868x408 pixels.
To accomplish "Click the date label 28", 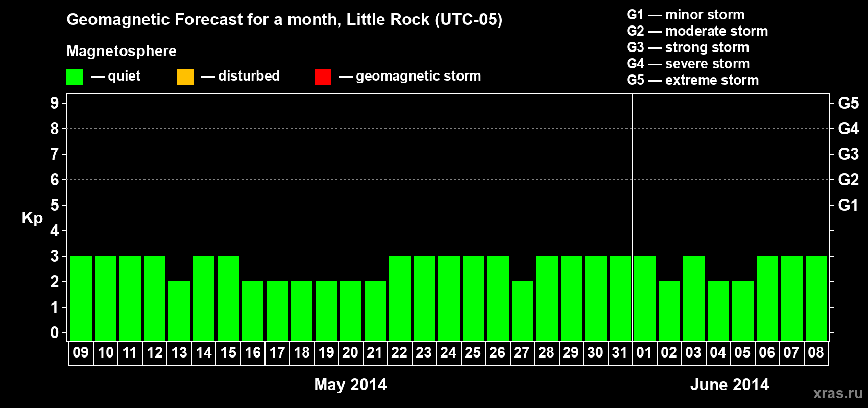I will 546,353.
